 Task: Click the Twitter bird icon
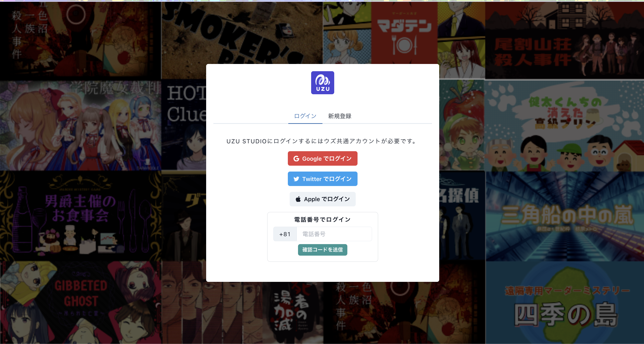click(296, 179)
